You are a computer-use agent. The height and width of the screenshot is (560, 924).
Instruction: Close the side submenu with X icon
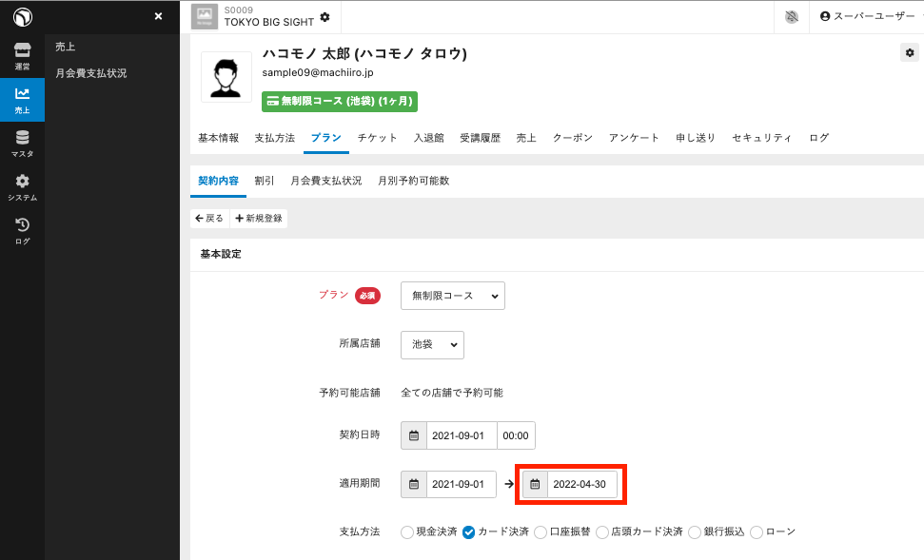[158, 16]
